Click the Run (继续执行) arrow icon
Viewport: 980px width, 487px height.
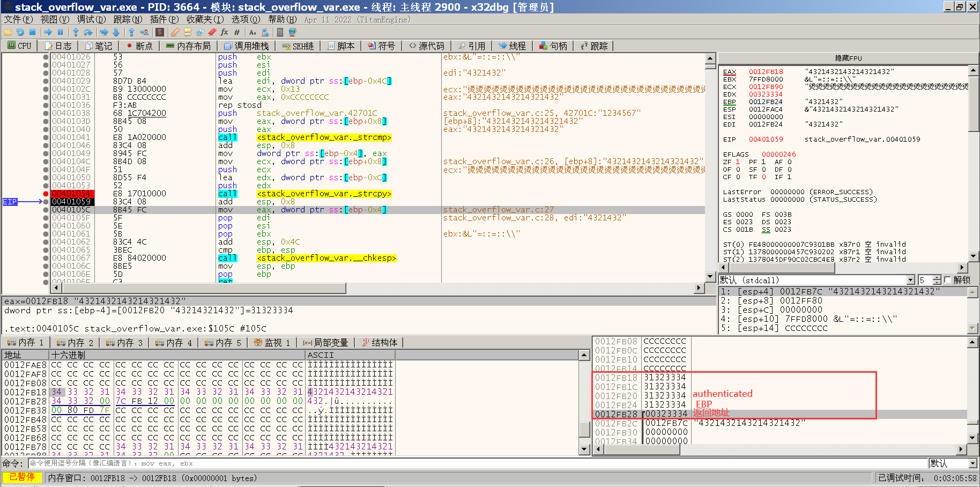(x=48, y=32)
